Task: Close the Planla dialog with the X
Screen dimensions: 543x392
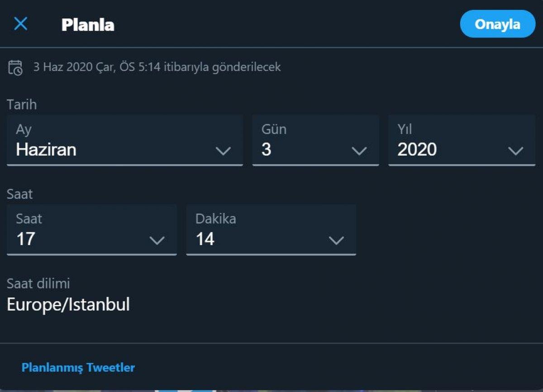Action: point(20,24)
